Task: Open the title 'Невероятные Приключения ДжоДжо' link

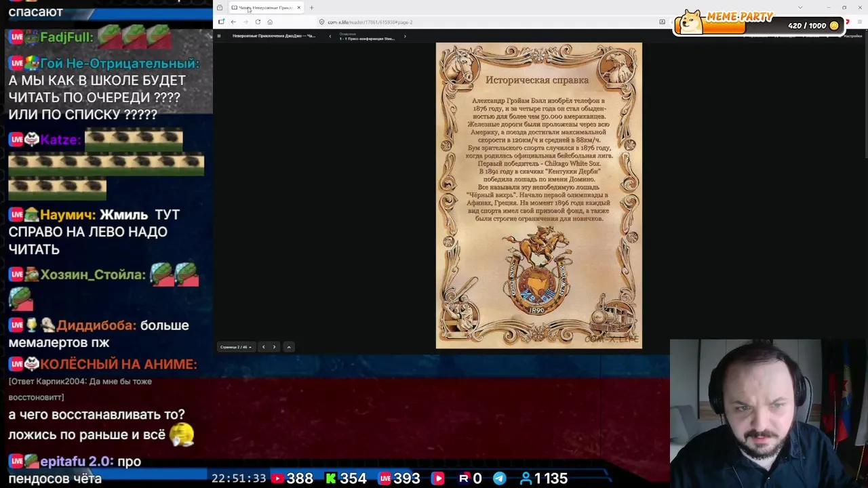Action: point(274,36)
